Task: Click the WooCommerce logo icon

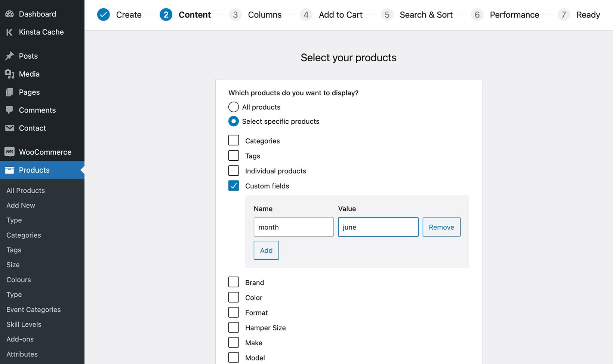Action: point(10,151)
